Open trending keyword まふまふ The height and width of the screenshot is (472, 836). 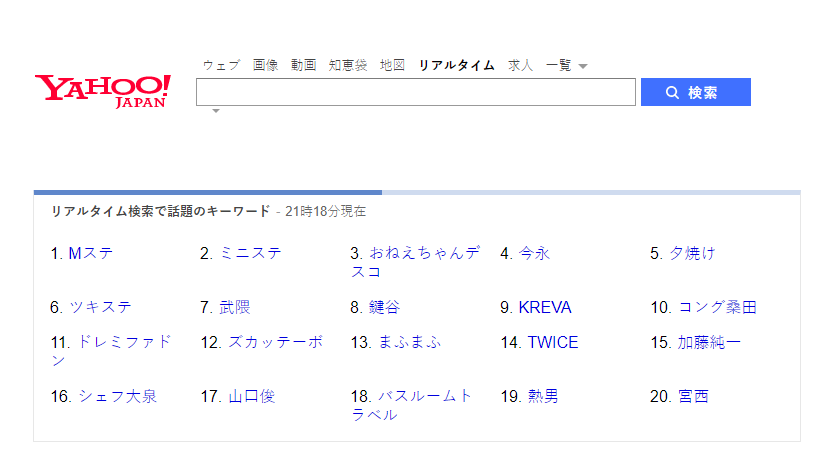pos(410,342)
